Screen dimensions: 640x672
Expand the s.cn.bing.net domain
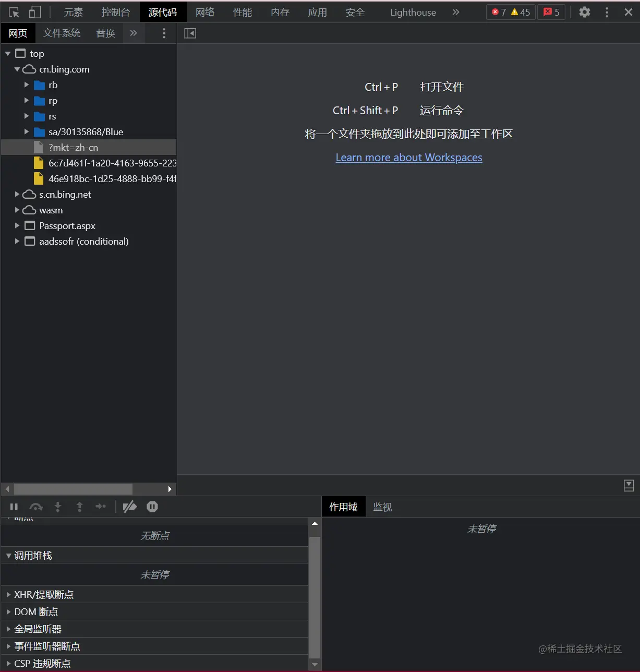point(17,194)
